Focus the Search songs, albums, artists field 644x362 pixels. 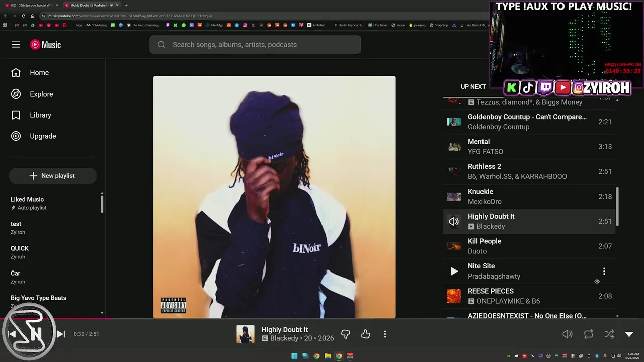255,45
